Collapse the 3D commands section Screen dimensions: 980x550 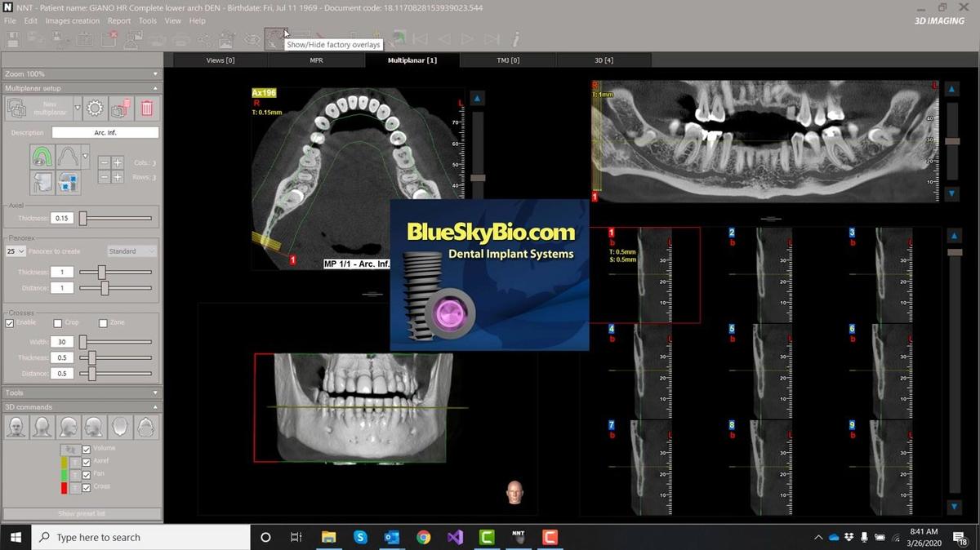tap(82, 407)
